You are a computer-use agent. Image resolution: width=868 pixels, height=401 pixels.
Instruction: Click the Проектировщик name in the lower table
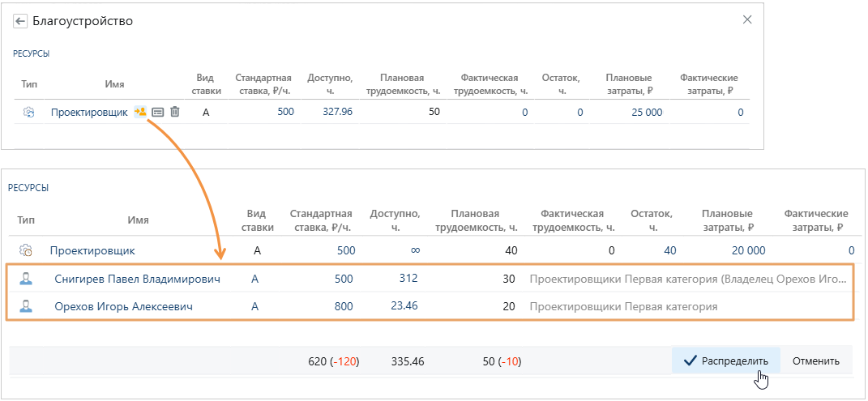(92, 251)
